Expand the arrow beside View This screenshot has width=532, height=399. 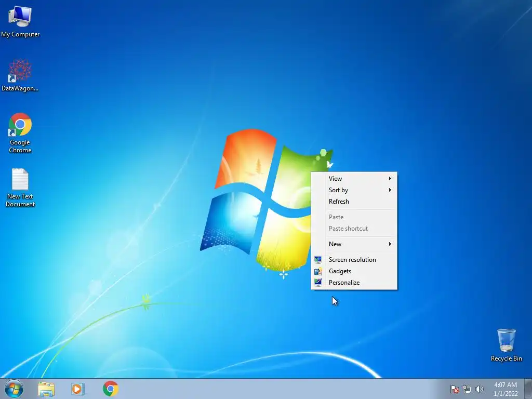click(x=390, y=179)
